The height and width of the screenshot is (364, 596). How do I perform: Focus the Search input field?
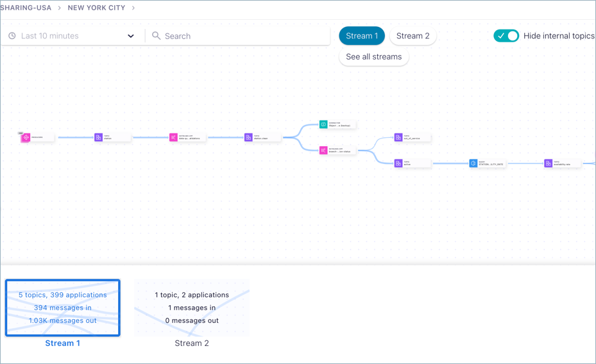[x=244, y=36]
